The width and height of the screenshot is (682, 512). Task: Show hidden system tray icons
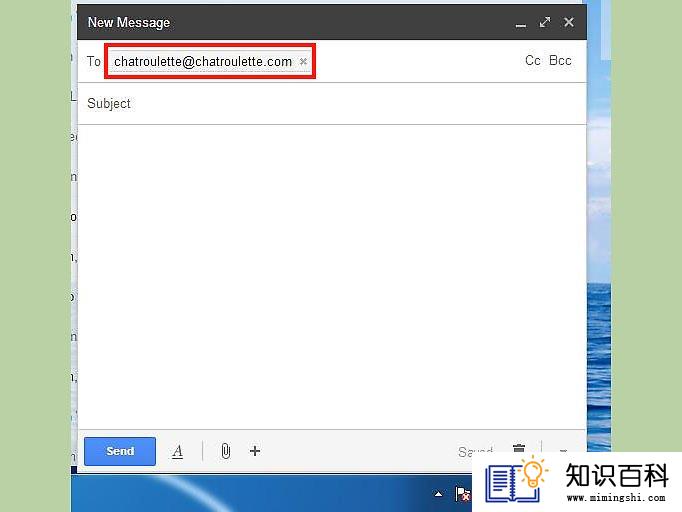pos(438,494)
